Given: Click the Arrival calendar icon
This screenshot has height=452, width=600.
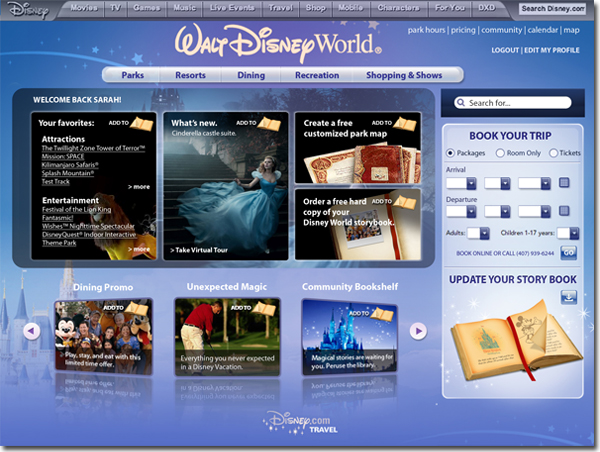Looking at the screenshot, I should click(x=565, y=183).
